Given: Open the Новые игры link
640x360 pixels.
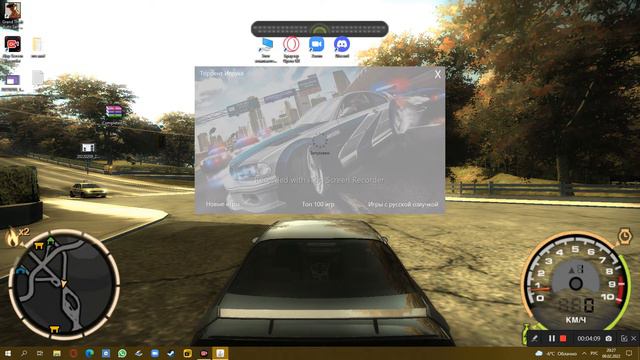Looking at the screenshot, I should 222,204.
